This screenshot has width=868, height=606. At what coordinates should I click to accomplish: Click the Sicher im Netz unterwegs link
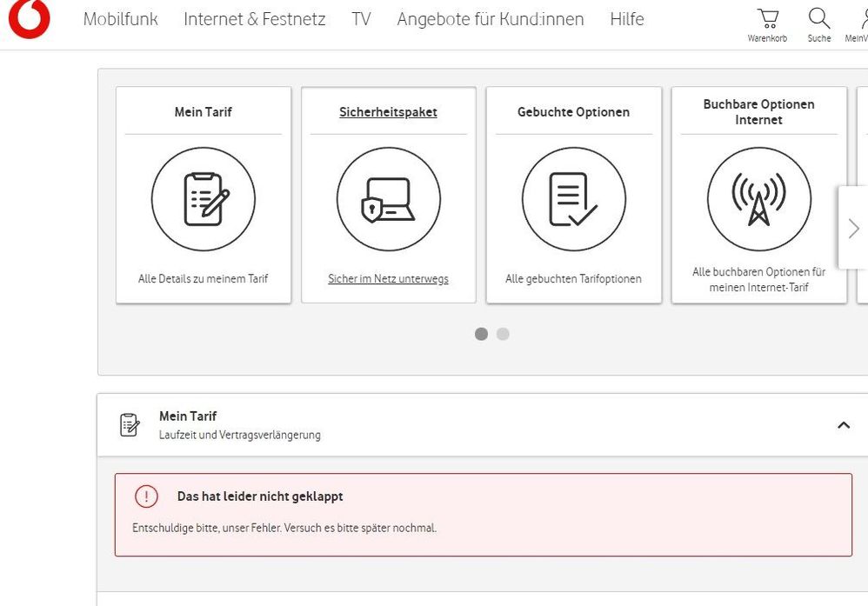coord(388,279)
